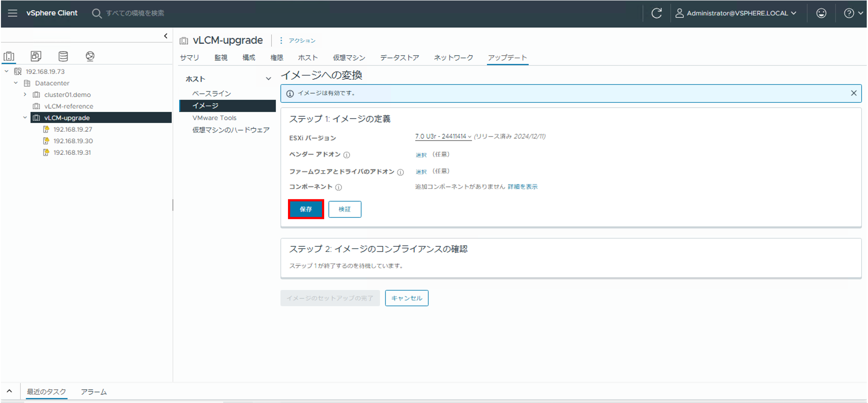Open Administrator@VSPHERE.LOCAL user menu
This screenshot has height=403, width=868.
point(737,13)
